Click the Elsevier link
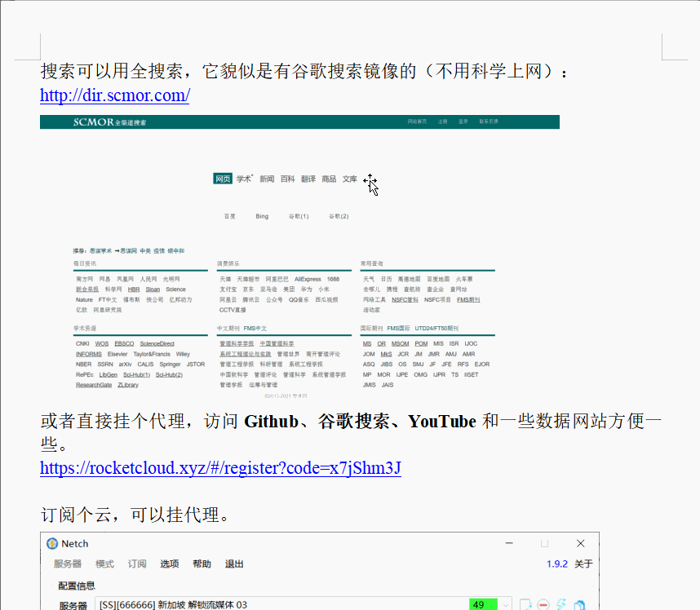The width and height of the screenshot is (700, 610). (117, 354)
